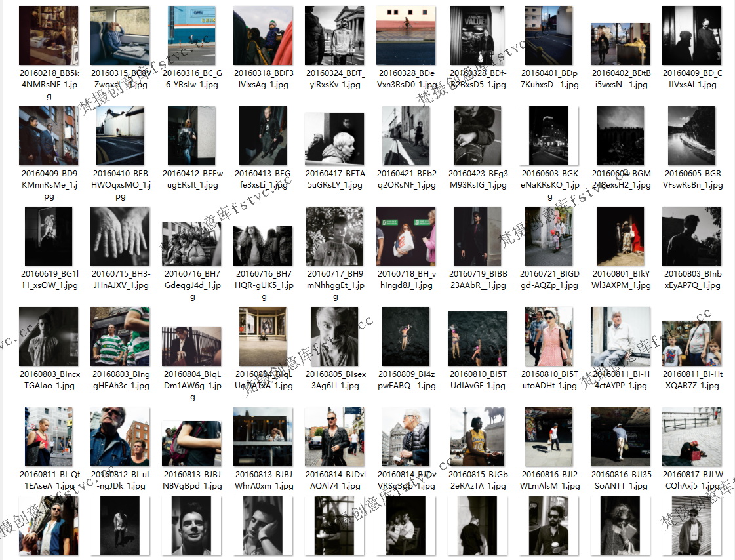This screenshot has width=735, height=560.
Task: Select 20160410_BEBHWOqxsMO_1.jpg image
Action: [x=121, y=136]
